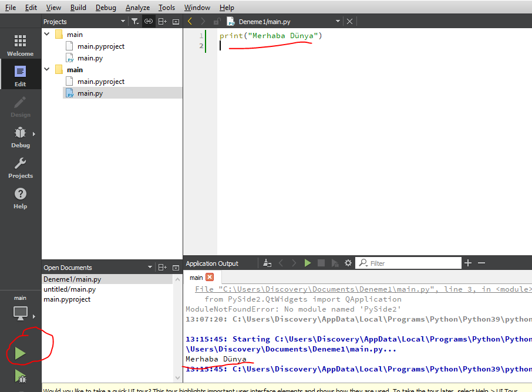Zoom in the output text with plus button
Image resolution: width=532 pixels, height=392 pixels.
(x=468, y=263)
